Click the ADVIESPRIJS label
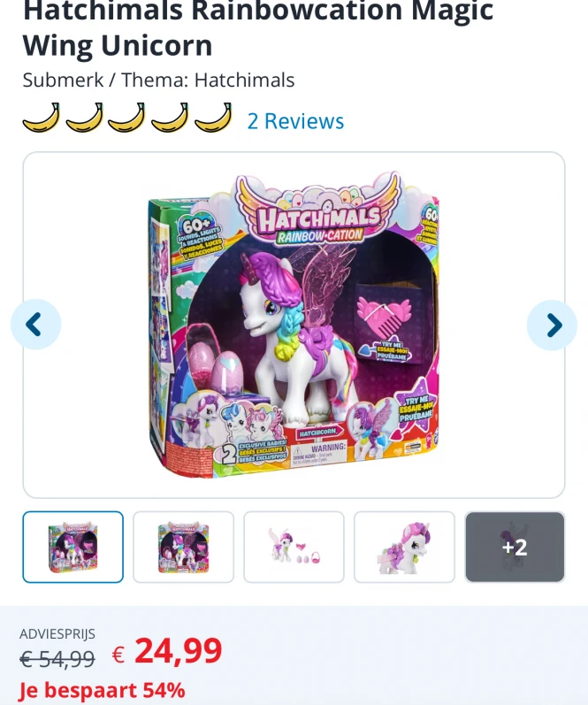 click(57, 633)
